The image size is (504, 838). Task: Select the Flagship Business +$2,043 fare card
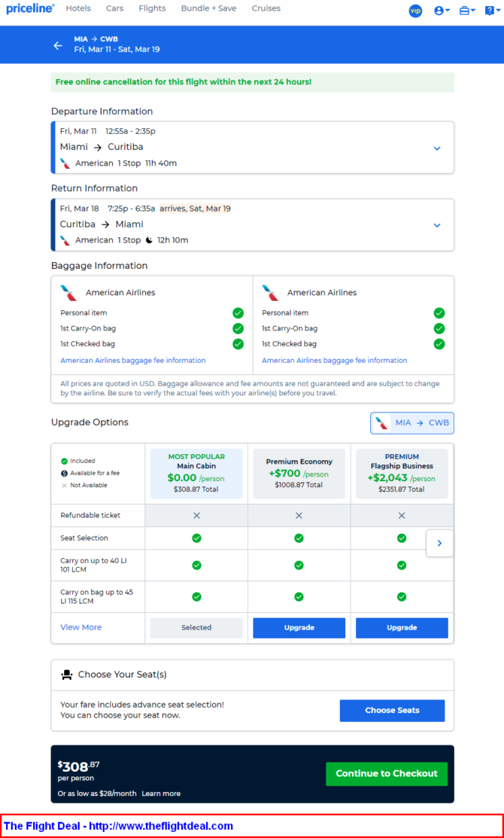click(402, 474)
